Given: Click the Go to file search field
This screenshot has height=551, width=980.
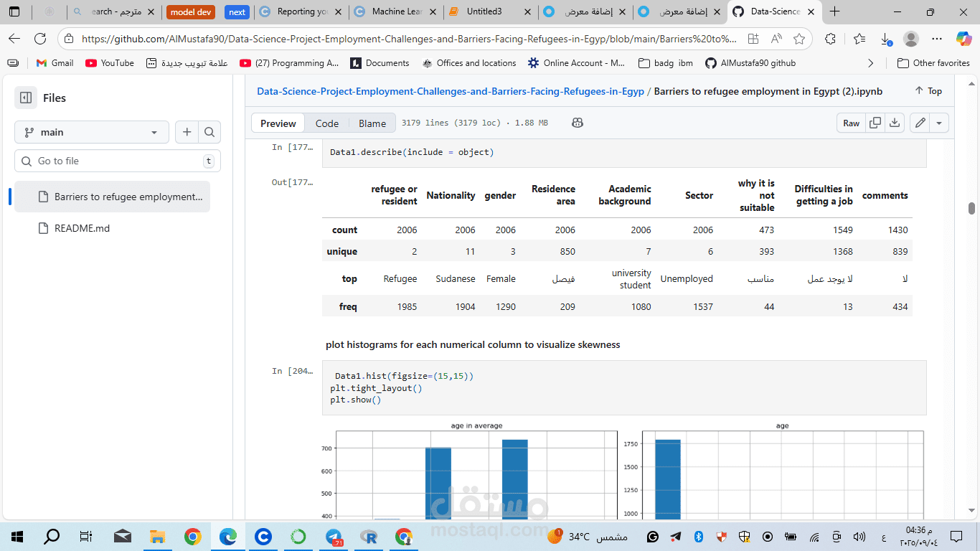Looking at the screenshot, I should coord(117,161).
